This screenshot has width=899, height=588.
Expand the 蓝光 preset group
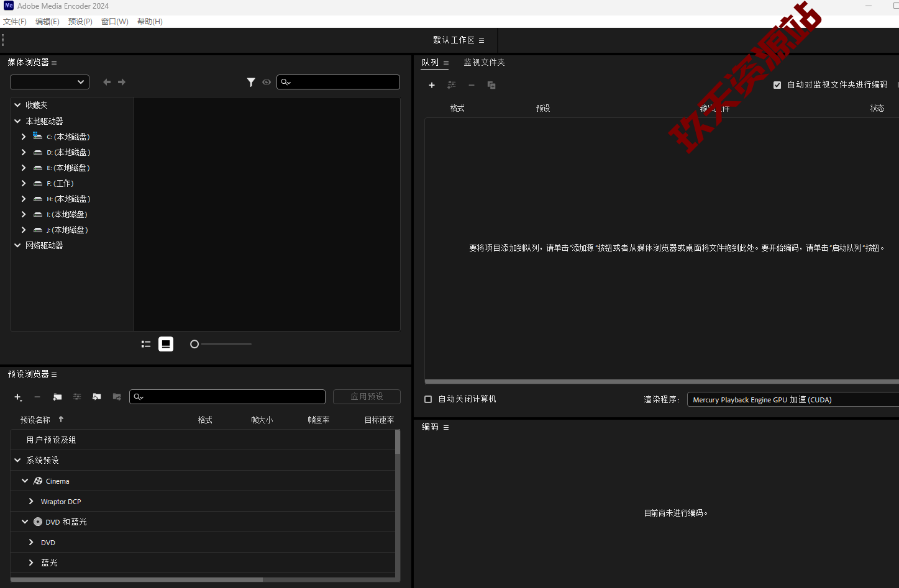[x=31, y=563]
